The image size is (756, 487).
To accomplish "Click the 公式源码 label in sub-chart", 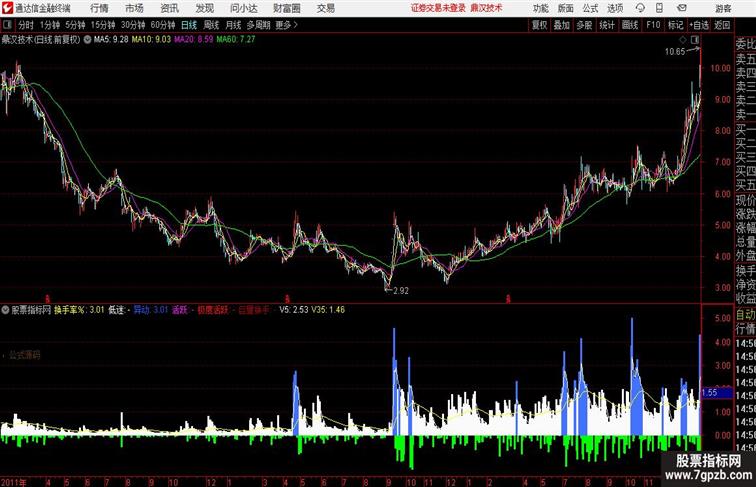I will point(25,355).
